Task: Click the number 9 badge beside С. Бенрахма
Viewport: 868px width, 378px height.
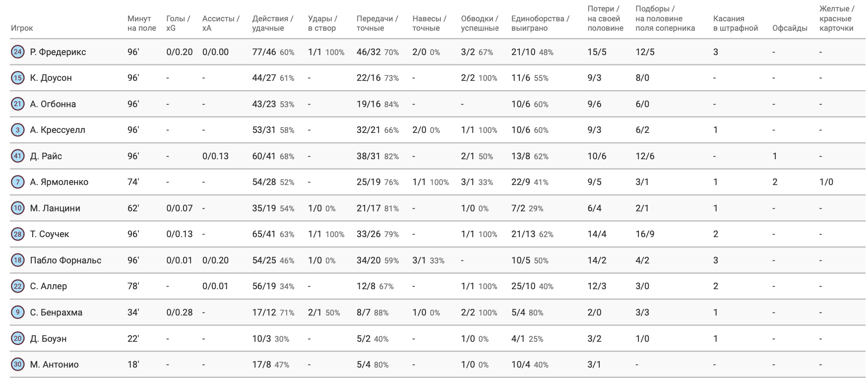Action: (x=18, y=312)
